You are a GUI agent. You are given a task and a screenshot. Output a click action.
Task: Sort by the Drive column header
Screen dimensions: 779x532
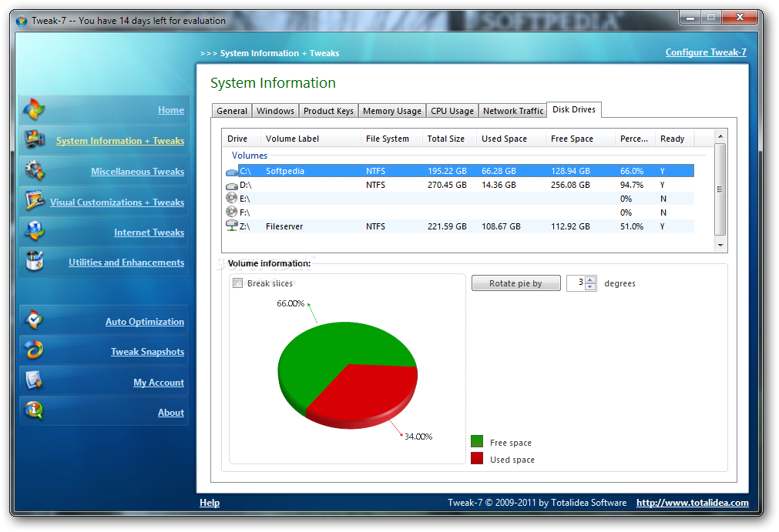coord(241,139)
